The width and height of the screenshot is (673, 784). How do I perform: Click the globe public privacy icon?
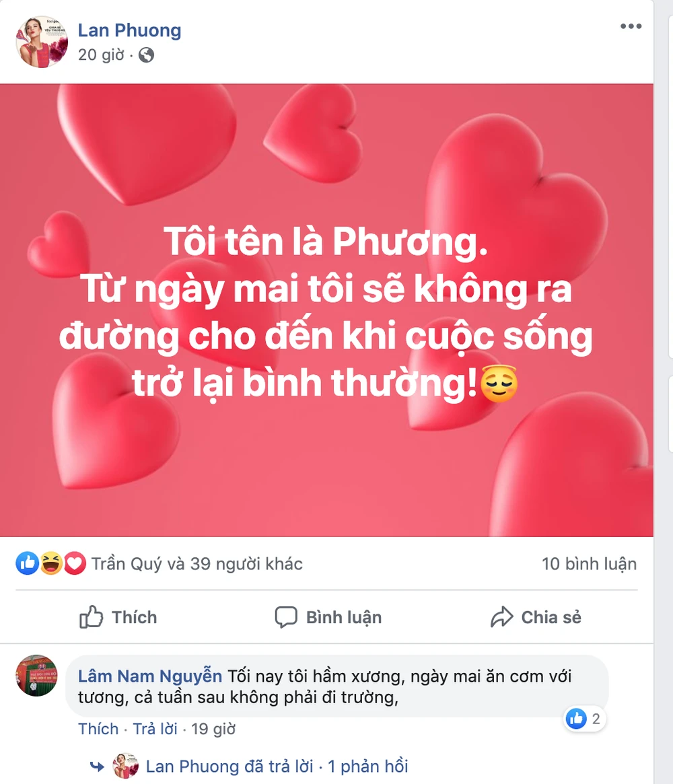coord(146,55)
